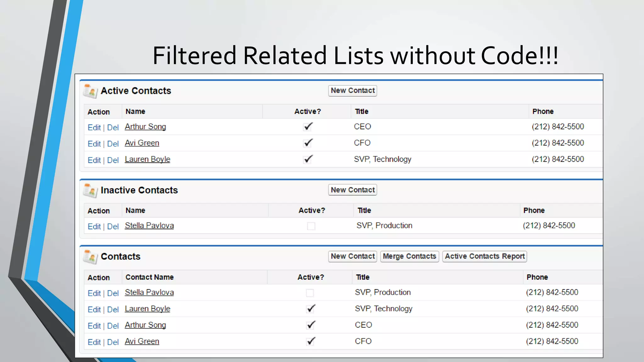Viewport: 644px width, 362px height.
Task: Click the slide title 'Filtered Related Lists without Code!!!'
Action: point(356,56)
